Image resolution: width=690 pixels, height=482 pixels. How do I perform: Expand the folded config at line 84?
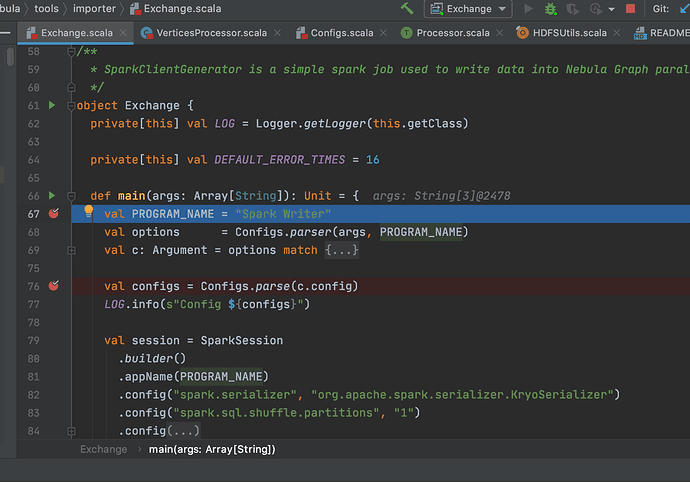point(71,431)
